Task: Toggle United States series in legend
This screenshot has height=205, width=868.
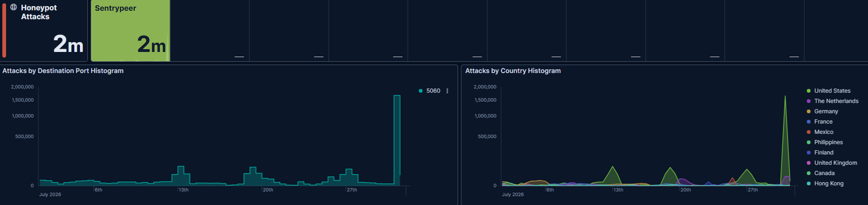Action: [832, 91]
